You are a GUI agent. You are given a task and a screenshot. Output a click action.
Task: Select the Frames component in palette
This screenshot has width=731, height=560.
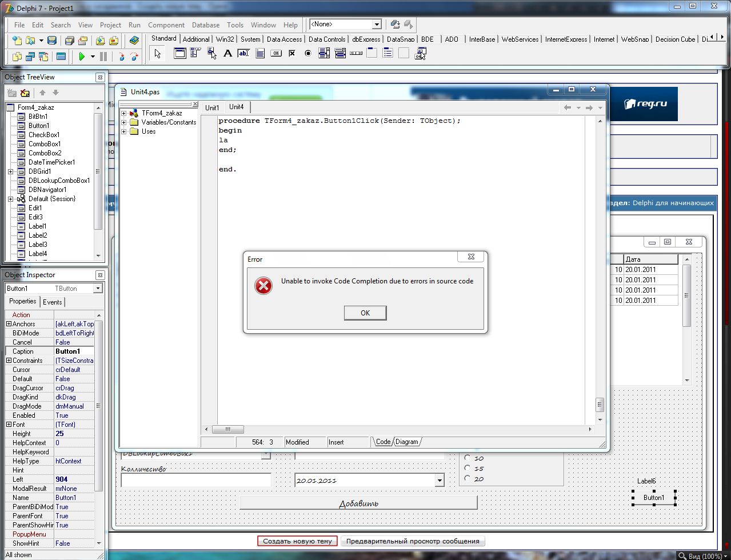[180, 54]
